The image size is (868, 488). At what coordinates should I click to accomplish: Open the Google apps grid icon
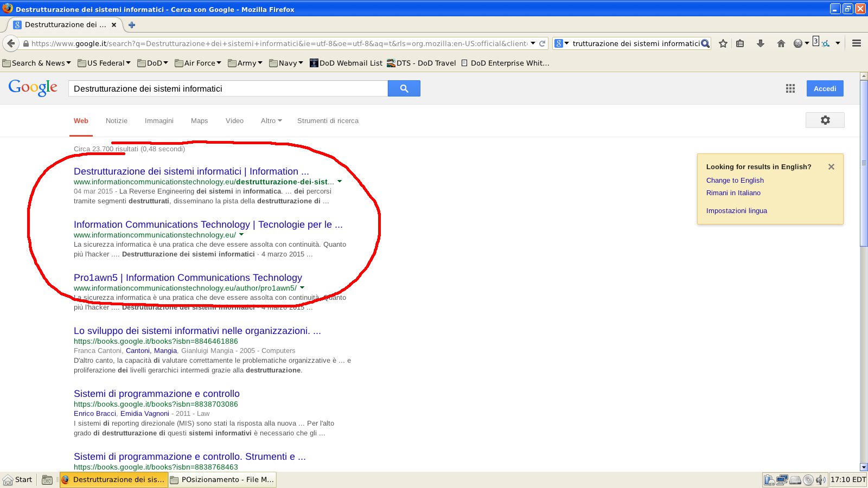click(x=790, y=88)
